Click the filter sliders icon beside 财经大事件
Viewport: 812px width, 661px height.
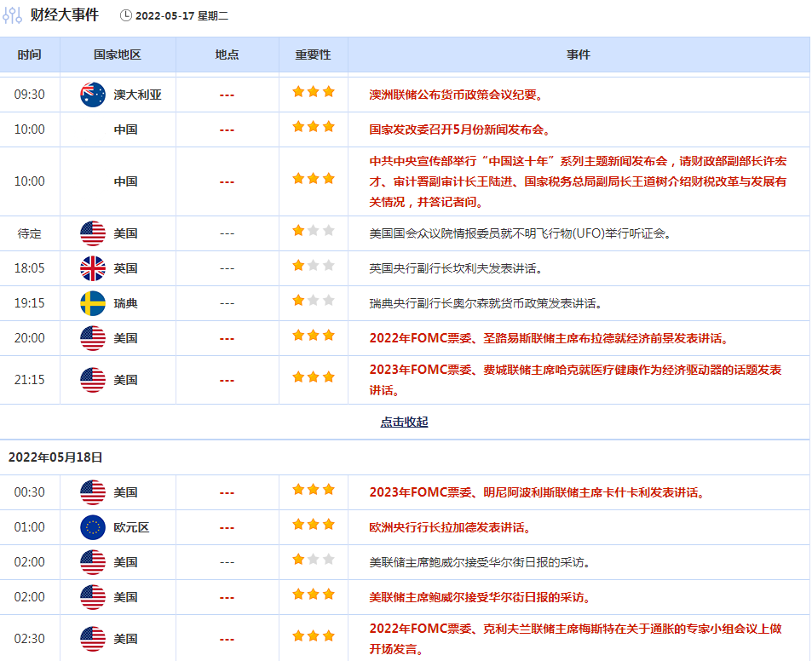[x=13, y=15]
